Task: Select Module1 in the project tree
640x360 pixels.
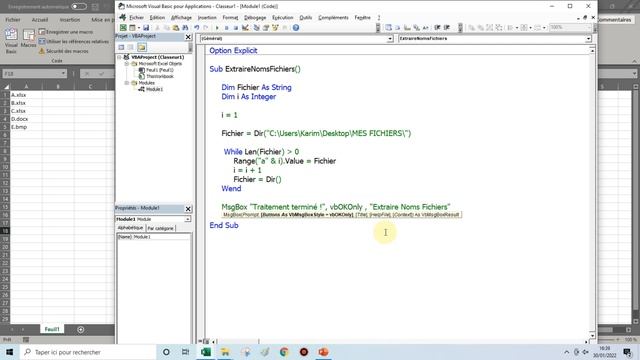Action: 154,89
